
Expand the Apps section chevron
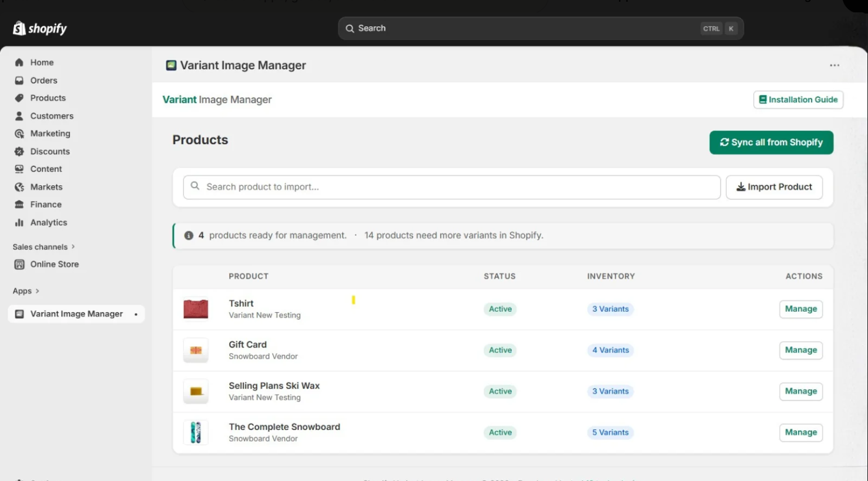[x=37, y=291]
